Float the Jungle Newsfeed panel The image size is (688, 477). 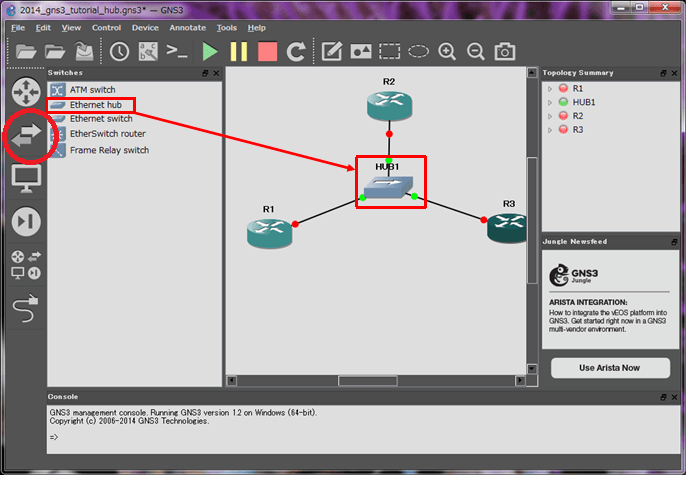pyautogui.click(x=674, y=242)
